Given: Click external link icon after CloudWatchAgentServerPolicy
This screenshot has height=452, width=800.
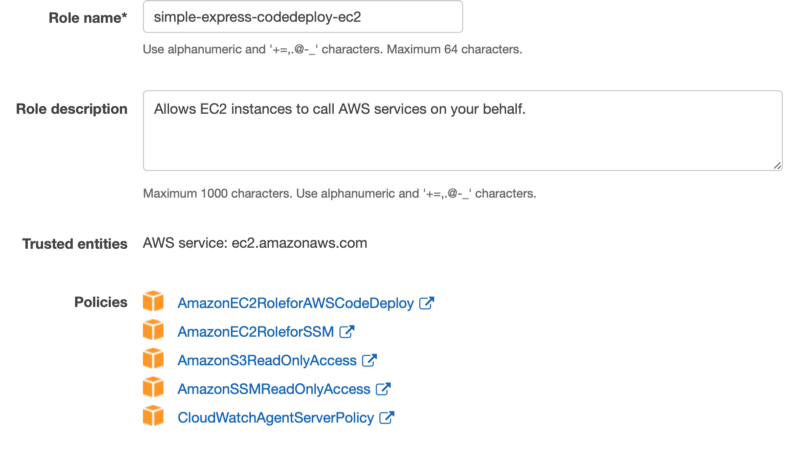Looking at the screenshot, I should pyautogui.click(x=387, y=417).
